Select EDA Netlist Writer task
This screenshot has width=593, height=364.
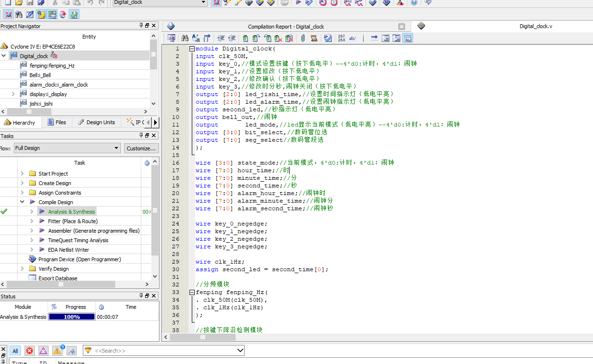69,250
